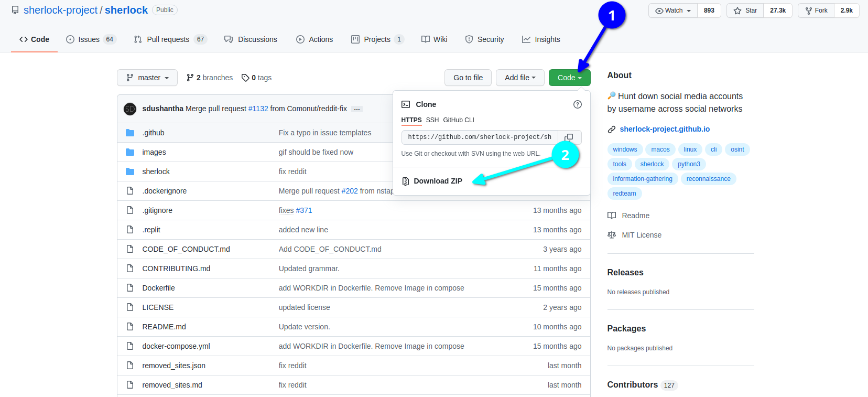Click the sherlock folder icon
The width and height of the screenshot is (868, 397).
[130, 171]
